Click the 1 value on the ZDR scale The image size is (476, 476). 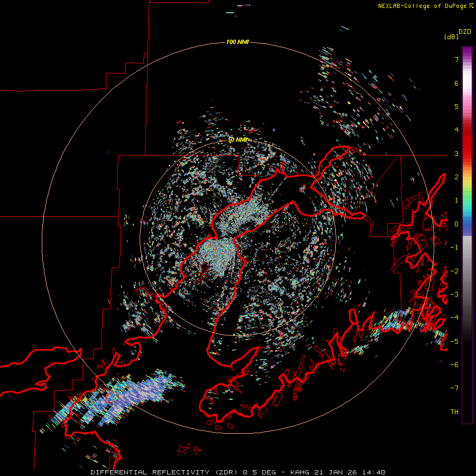456,200
